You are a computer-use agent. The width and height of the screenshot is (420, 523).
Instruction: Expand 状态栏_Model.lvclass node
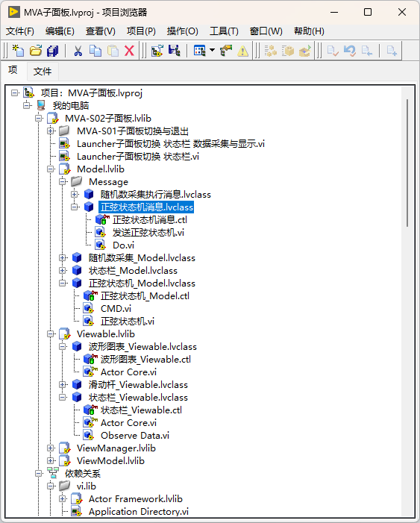(63, 270)
